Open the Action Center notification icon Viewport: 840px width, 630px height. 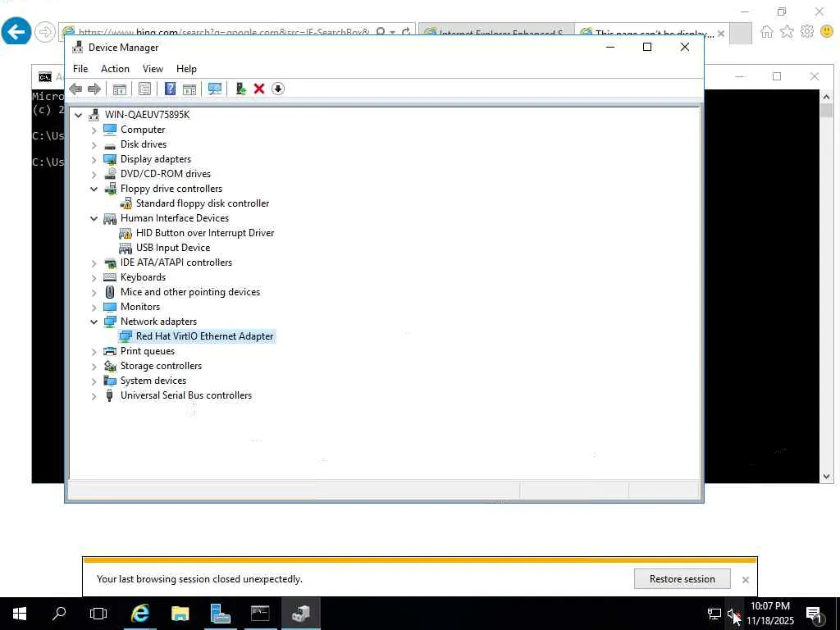pyautogui.click(x=814, y=614)
